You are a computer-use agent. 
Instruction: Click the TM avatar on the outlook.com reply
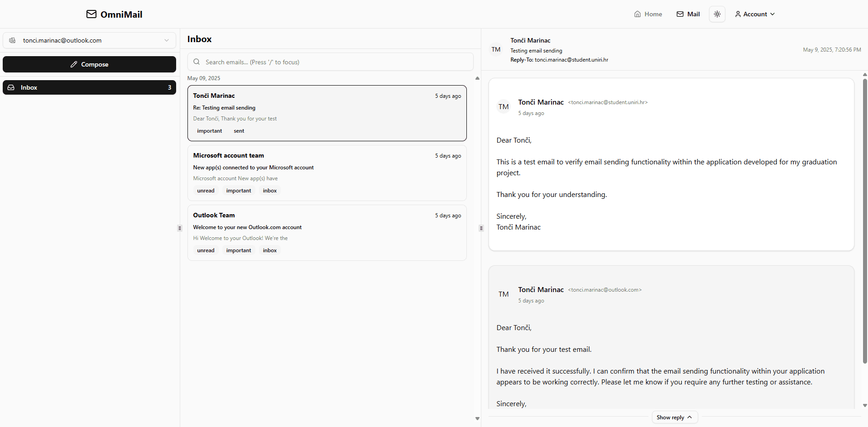pyautogui.click(x=504, y=294)
